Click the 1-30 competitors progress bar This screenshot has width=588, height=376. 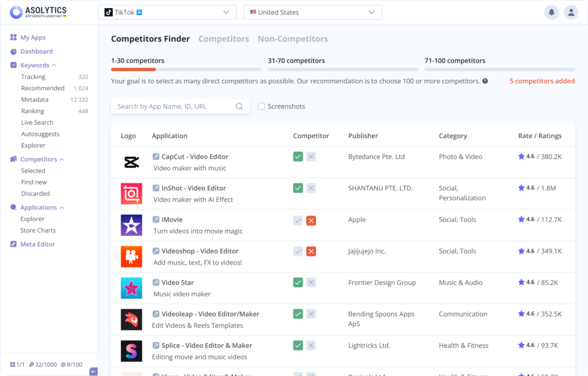pos(186,70)
